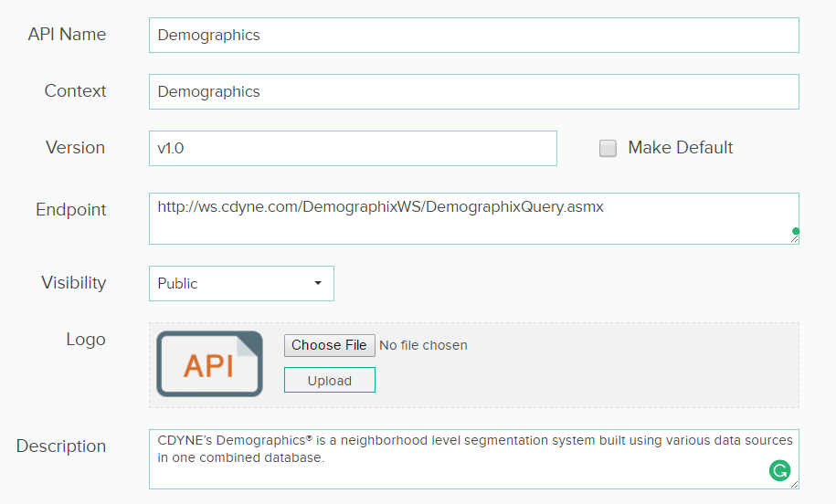Click the Description box resize handle

tap(795, 485)
